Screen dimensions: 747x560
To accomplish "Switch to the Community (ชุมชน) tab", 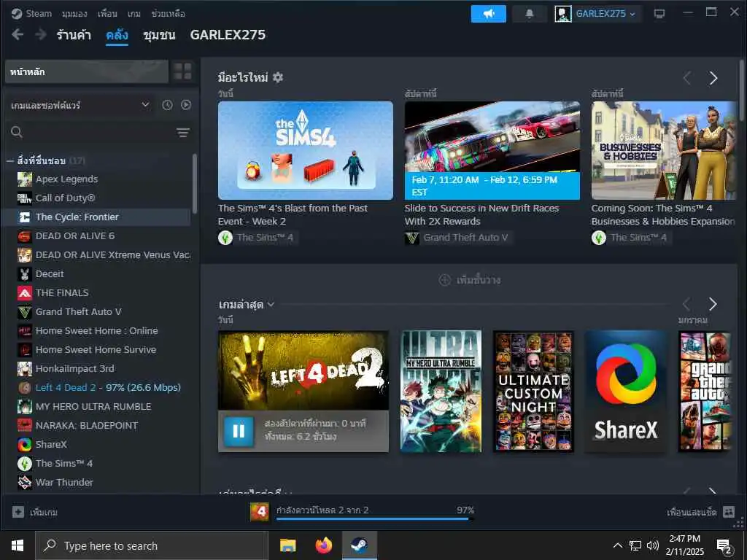I will 159,35.
